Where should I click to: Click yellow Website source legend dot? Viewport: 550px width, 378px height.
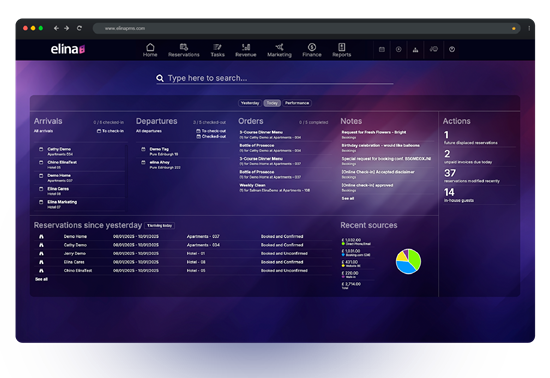[x=343, y=265]
